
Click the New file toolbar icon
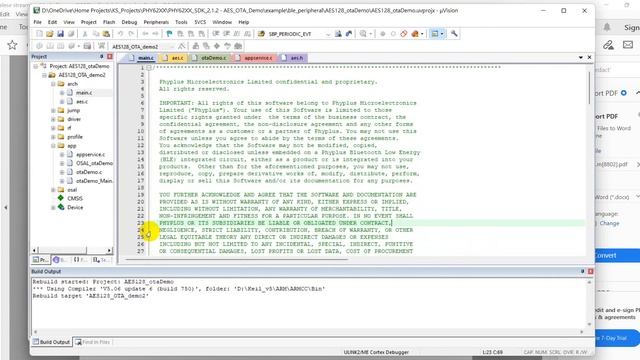point(39,34)
